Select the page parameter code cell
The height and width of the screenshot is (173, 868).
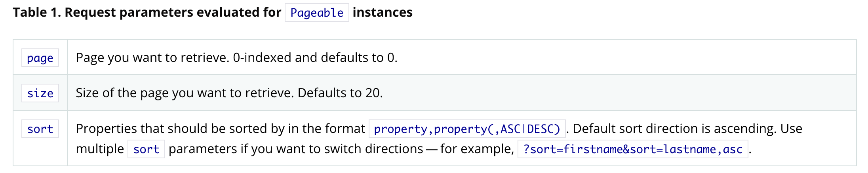click(x=40, y=58)
